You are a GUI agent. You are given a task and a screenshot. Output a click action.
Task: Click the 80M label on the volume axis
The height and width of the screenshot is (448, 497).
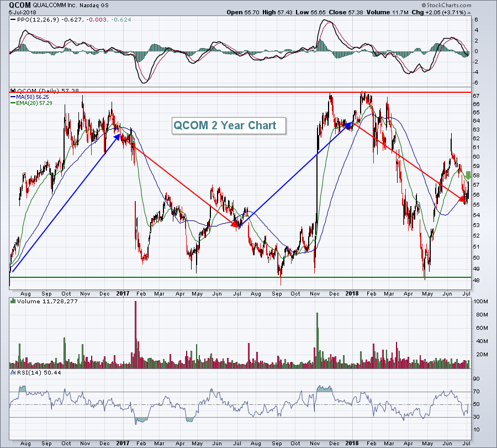(x=482, y=314)
